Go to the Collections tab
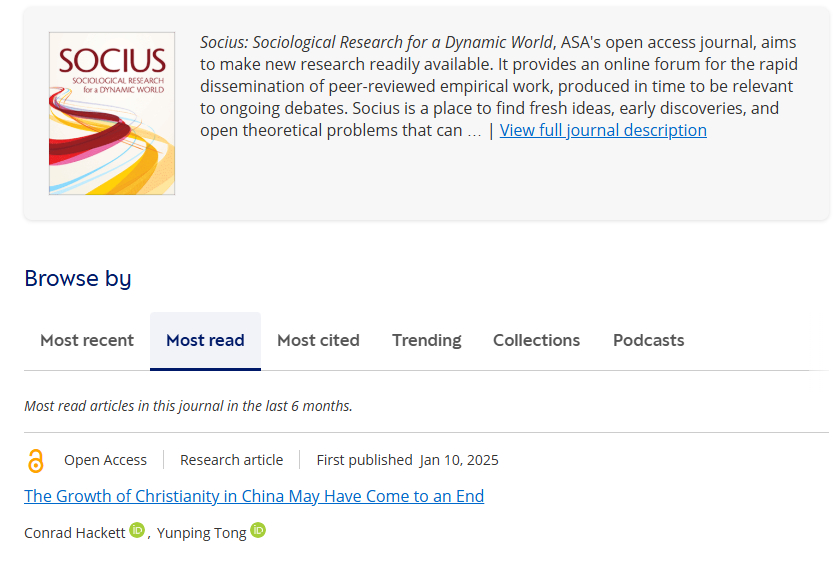838x563 pixels. click(536, 340)
